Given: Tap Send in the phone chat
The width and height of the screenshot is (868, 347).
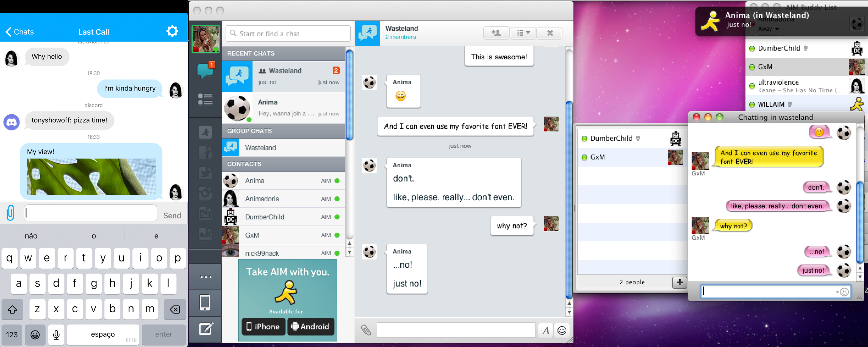Looking at the screenshot, I should [x=172, y=216].
